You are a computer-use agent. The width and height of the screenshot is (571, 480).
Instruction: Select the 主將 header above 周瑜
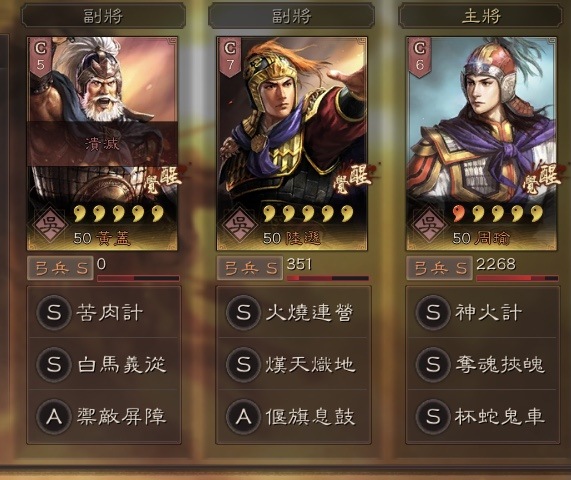click(481, 16)
